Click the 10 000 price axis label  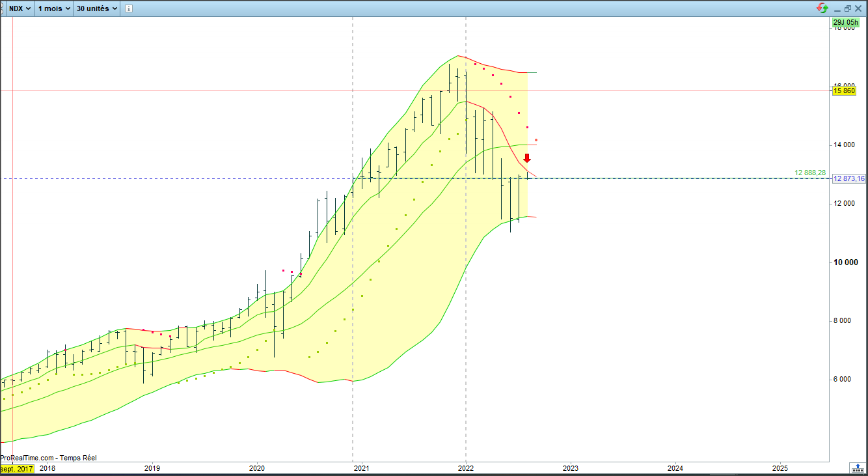846,262
